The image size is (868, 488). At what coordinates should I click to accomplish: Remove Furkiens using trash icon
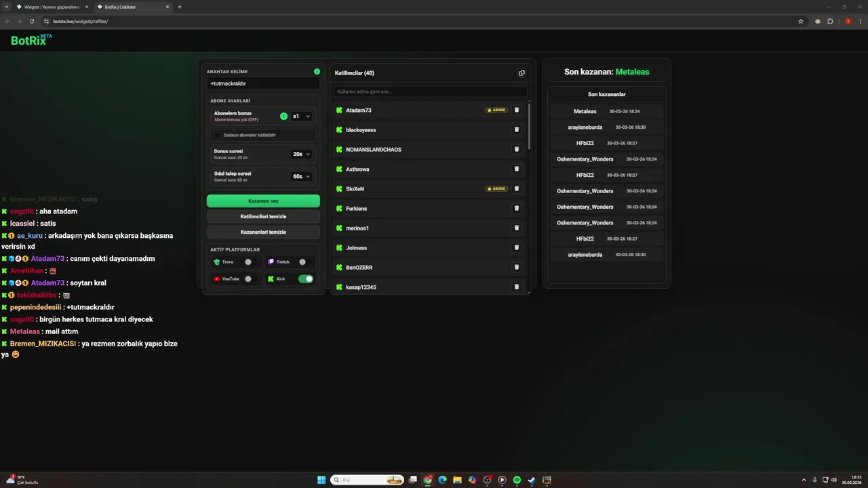pyautogui.click(x=517, y=208)
